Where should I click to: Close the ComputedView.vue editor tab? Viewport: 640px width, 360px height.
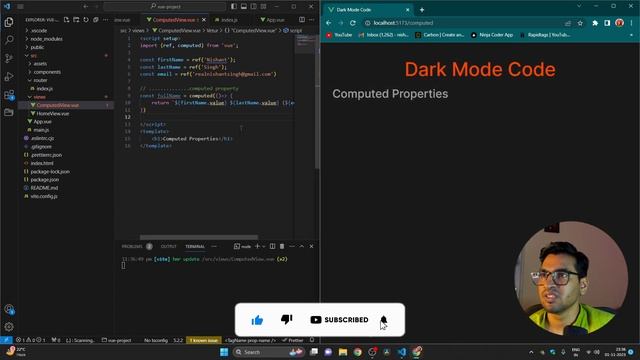tap(204, 20)
